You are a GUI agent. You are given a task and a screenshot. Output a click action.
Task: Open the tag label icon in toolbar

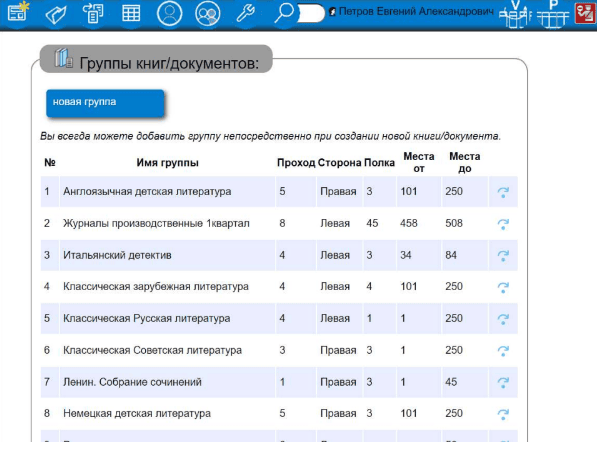55,13
